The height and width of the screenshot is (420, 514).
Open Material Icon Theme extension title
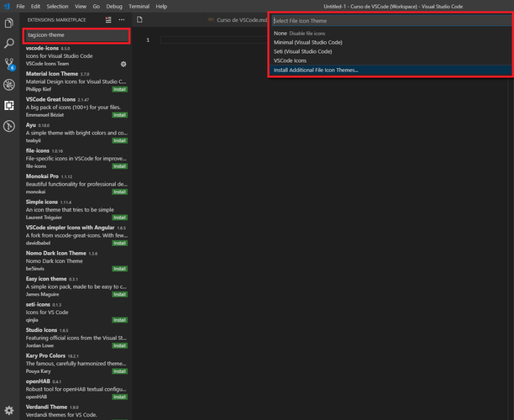tap(52, 74)
